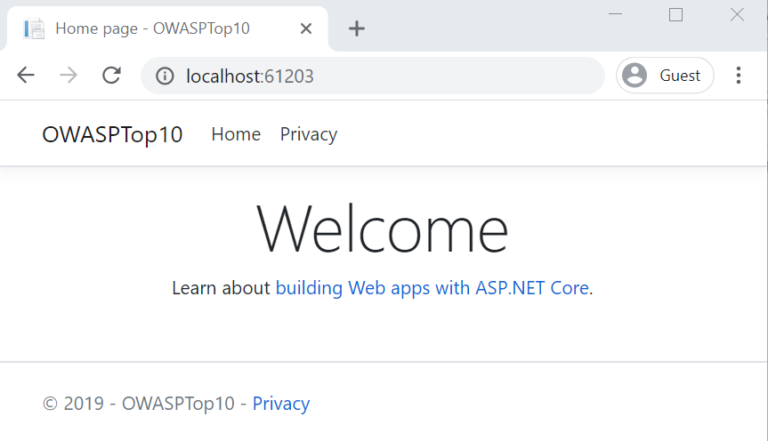The height and width of the screenshot is (441, 768).
Task: Open a new tab with plus button
Action: (x=356, y=29)
